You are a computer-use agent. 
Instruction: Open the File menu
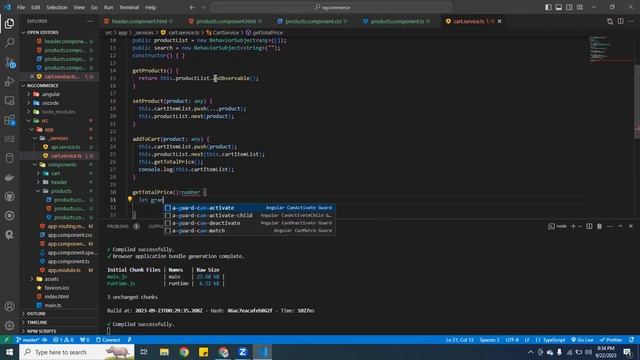pos(21,7)
